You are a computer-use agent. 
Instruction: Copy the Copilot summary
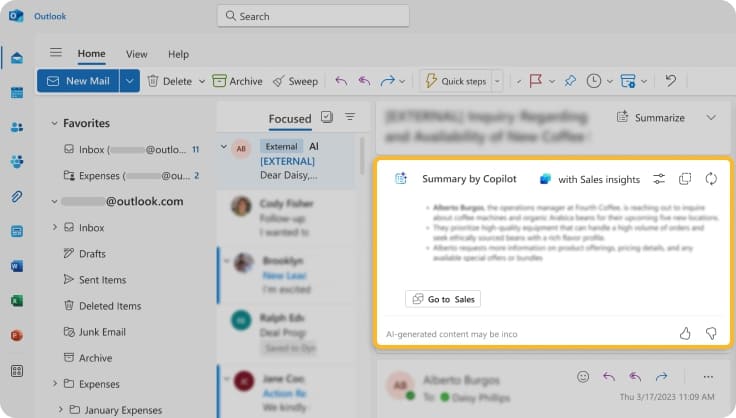685,179
